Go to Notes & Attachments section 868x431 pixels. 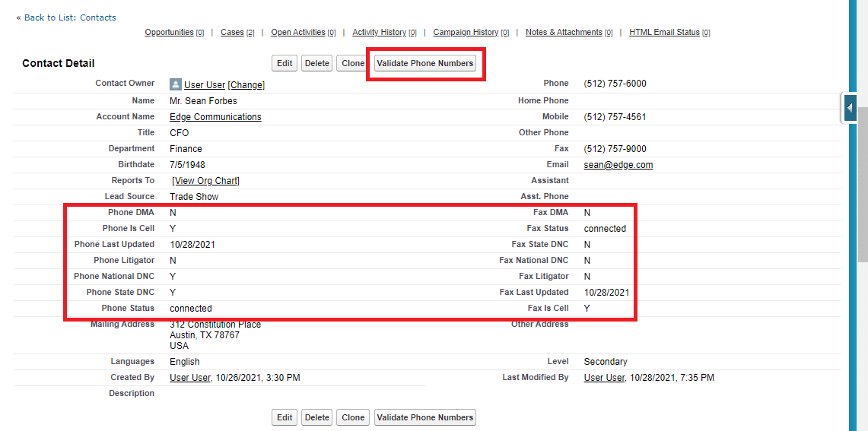point(564,33)
